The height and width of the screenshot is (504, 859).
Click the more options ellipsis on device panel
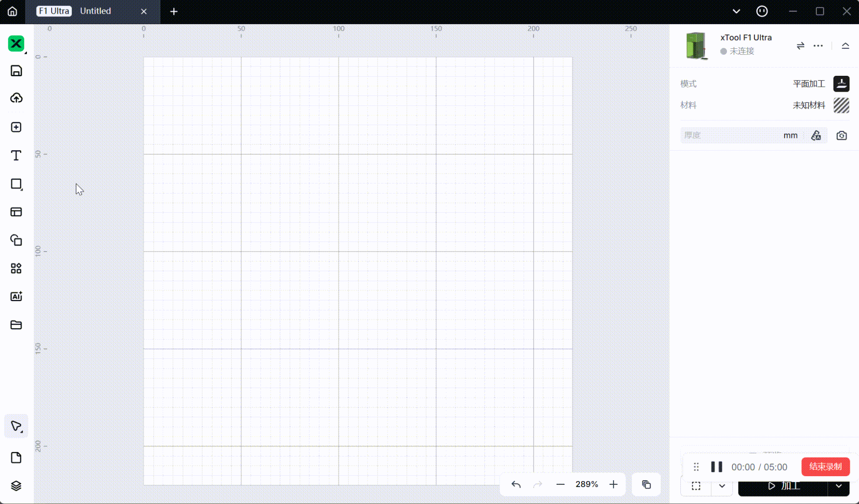click(x=817, y=46)
